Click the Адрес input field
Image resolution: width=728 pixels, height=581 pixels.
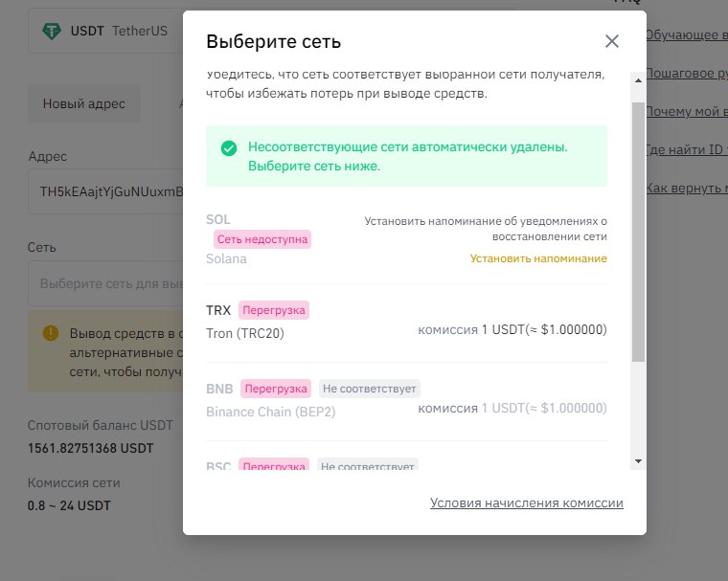pos(106,191)
